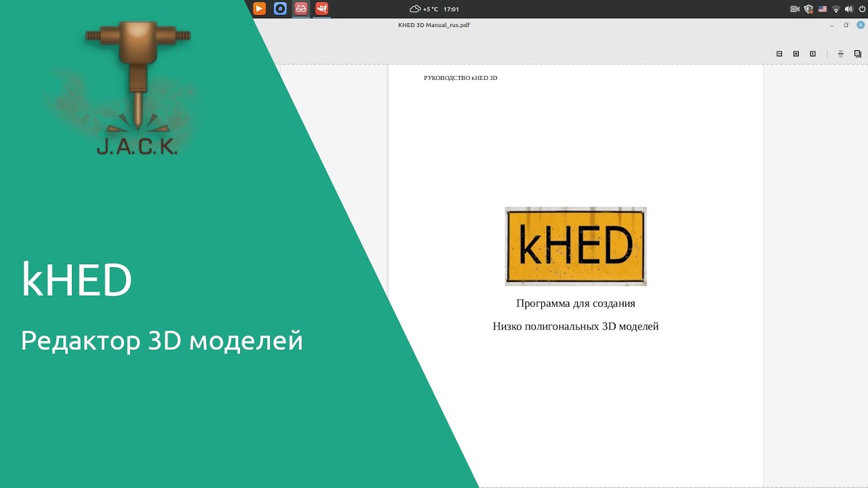Toggle the dual-page view icon

tap(858, 54)
